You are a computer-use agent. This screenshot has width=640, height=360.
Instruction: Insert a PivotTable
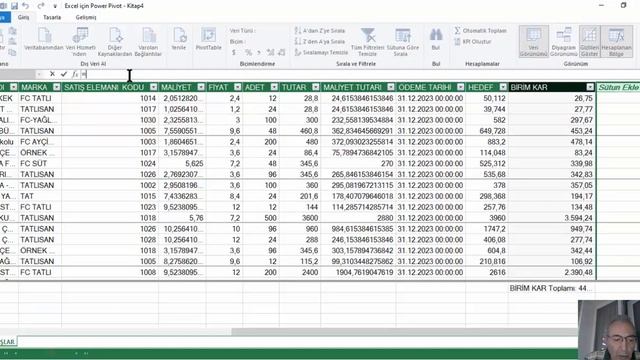click(x=208, y=40)
